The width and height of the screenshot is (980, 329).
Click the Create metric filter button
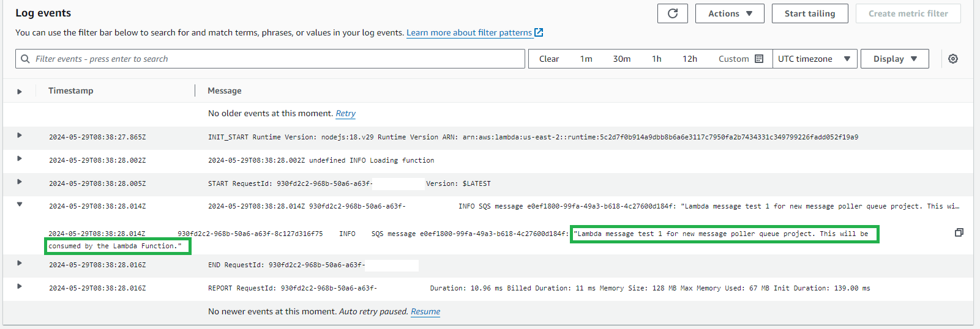(x=908, y=13)
